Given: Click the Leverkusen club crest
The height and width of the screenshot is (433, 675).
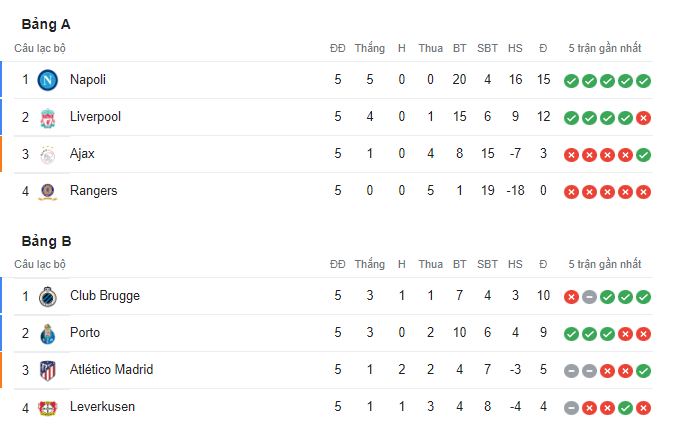Looking at the screenshot, I should pos(48,408).
